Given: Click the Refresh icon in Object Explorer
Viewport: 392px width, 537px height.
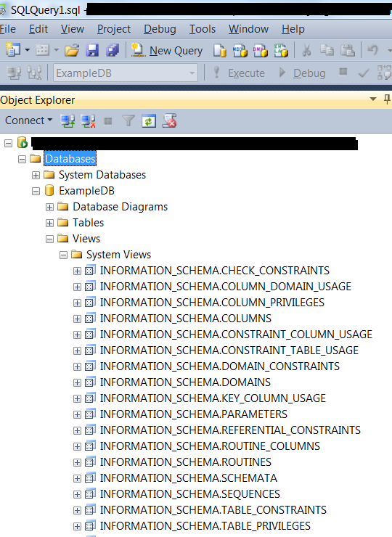Looking at the screenshot, I should [x=149, y=121].
